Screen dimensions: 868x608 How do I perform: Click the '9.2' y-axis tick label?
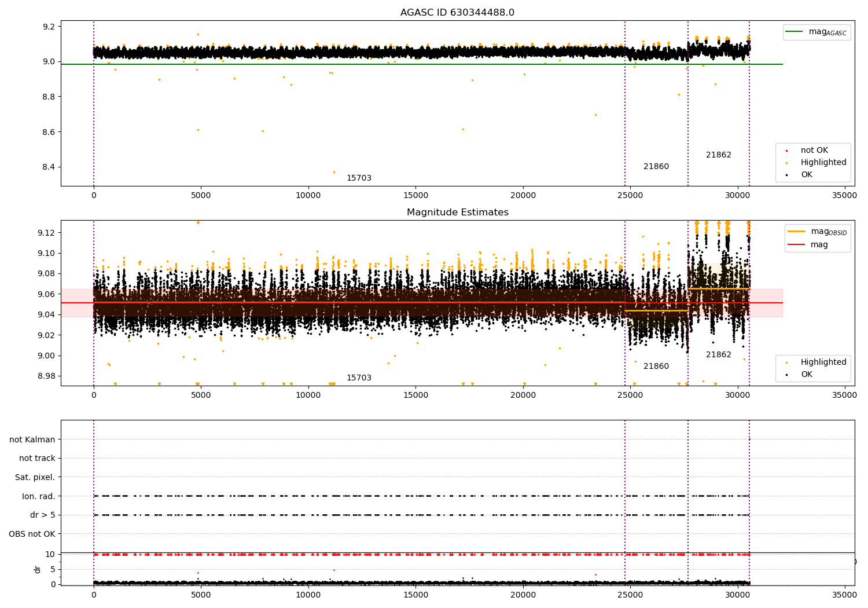pyautogui.click(x=49, y=27)
